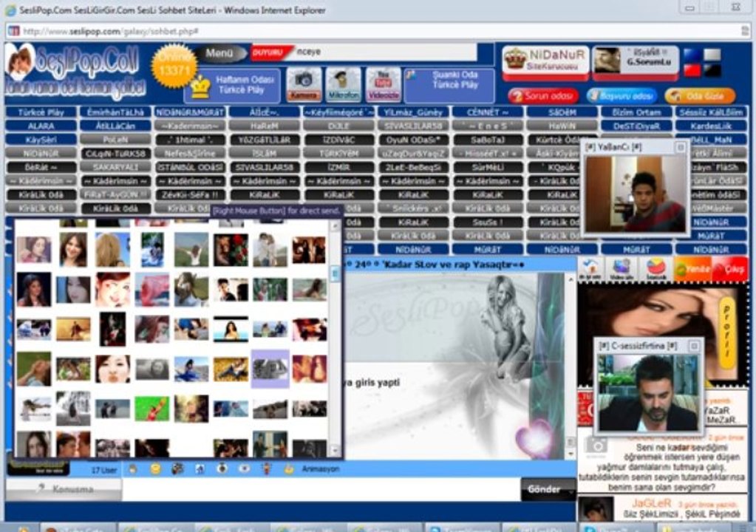Click the chat message input field
The width and height of the screenshot is (756, 532).
pos(321,490)
